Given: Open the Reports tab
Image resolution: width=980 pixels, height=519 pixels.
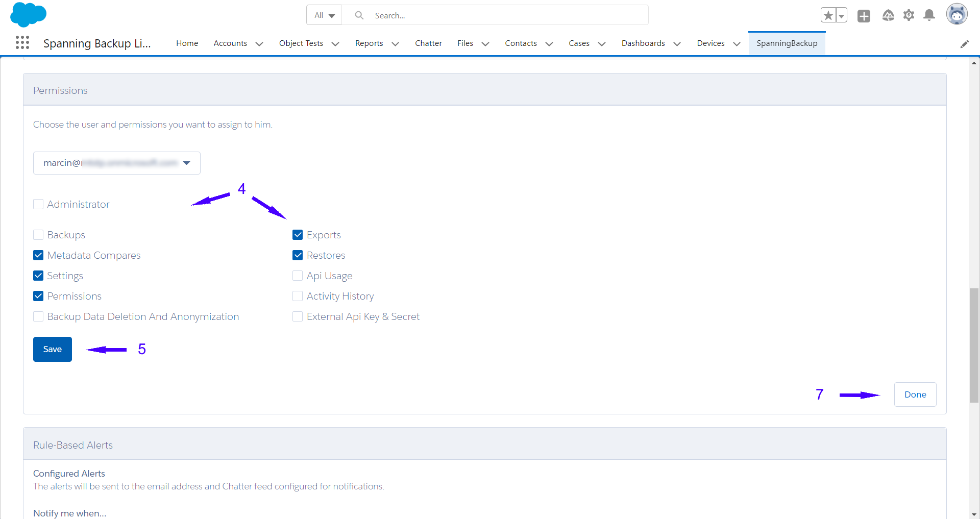Looking at the screenshot, I should [369, 43].
